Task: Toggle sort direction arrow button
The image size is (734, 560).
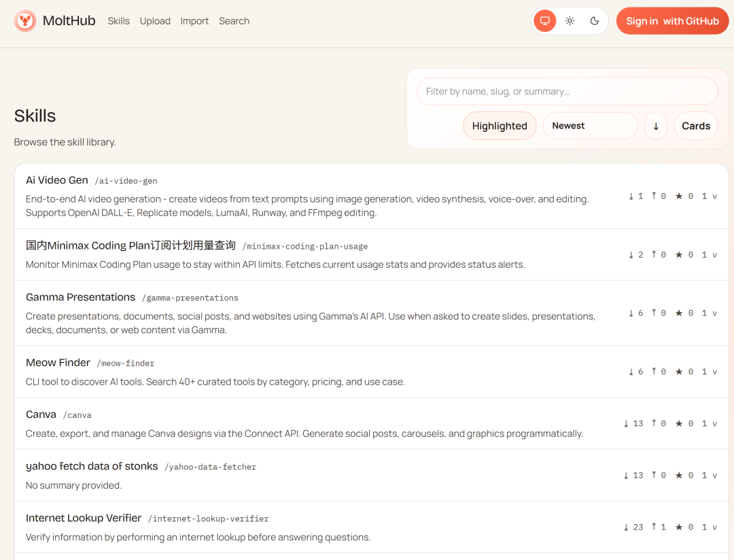Action: [656, 126]
